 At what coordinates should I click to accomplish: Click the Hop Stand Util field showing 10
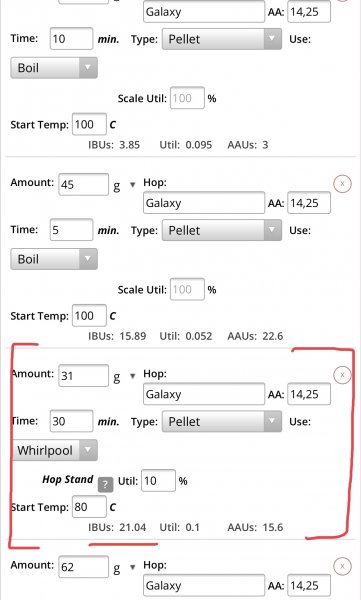(x=158, y=481)
